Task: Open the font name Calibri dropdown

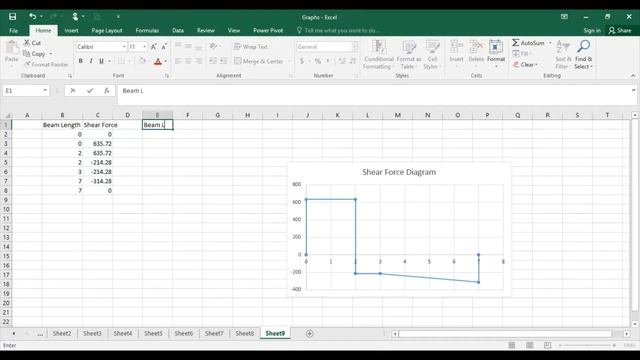Action: 124,47
